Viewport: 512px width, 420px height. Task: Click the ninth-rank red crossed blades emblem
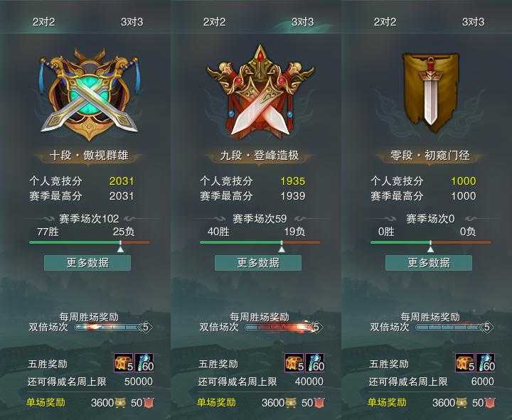click(260, 92)
